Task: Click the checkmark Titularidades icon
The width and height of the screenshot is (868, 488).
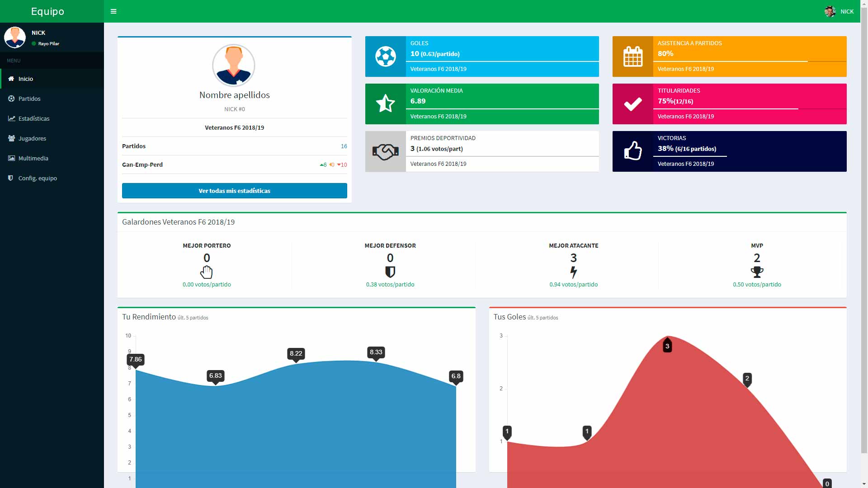Action: [x=632, y=104]
